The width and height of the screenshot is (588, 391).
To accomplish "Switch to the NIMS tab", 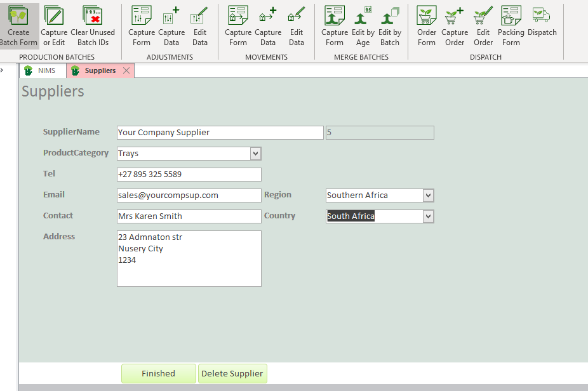I will pyautogui.click(x=43, y=70).
